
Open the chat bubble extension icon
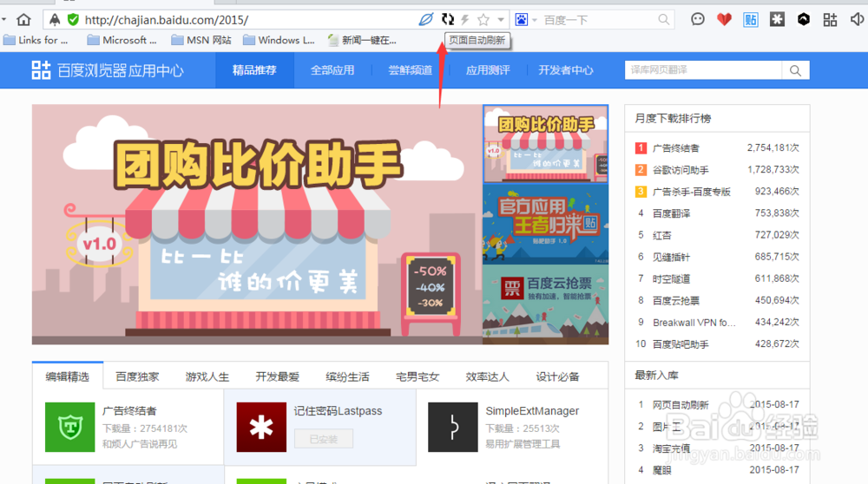[x=698, y=20]
